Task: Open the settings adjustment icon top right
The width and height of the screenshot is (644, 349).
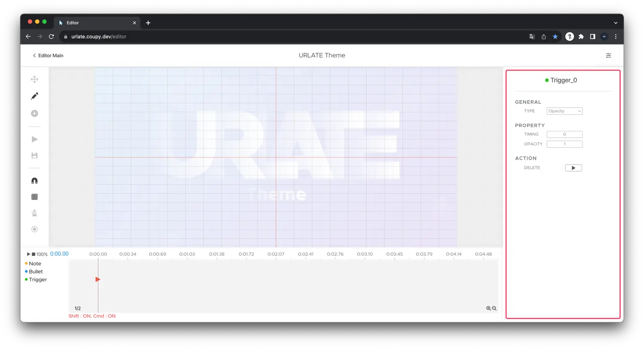Action: point(608,55)
